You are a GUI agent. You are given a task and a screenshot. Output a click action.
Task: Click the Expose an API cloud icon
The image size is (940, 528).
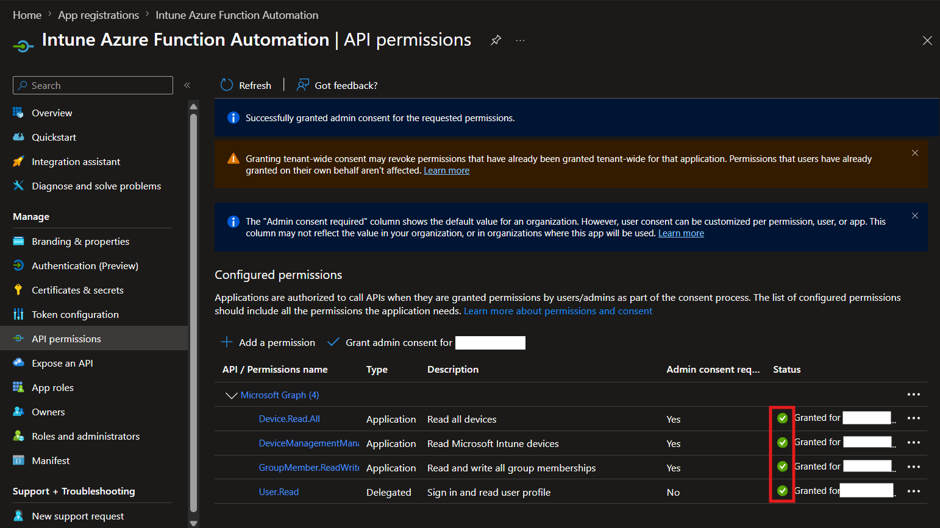coord(19,363)
